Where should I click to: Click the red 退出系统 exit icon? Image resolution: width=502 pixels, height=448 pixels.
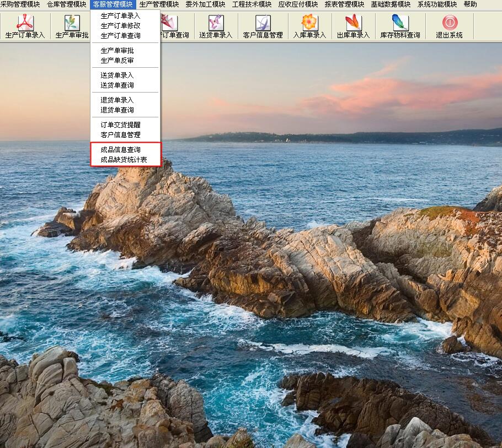click(x=450, y=23)
